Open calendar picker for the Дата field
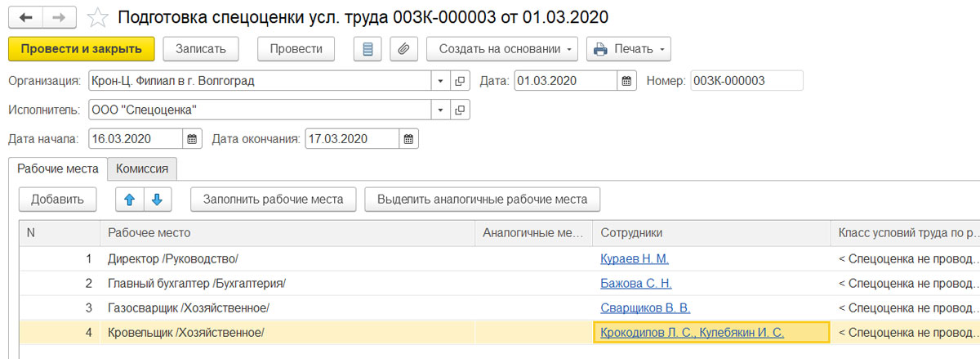The width and height of the screenshot is (980, 359). tap(626, 81)
